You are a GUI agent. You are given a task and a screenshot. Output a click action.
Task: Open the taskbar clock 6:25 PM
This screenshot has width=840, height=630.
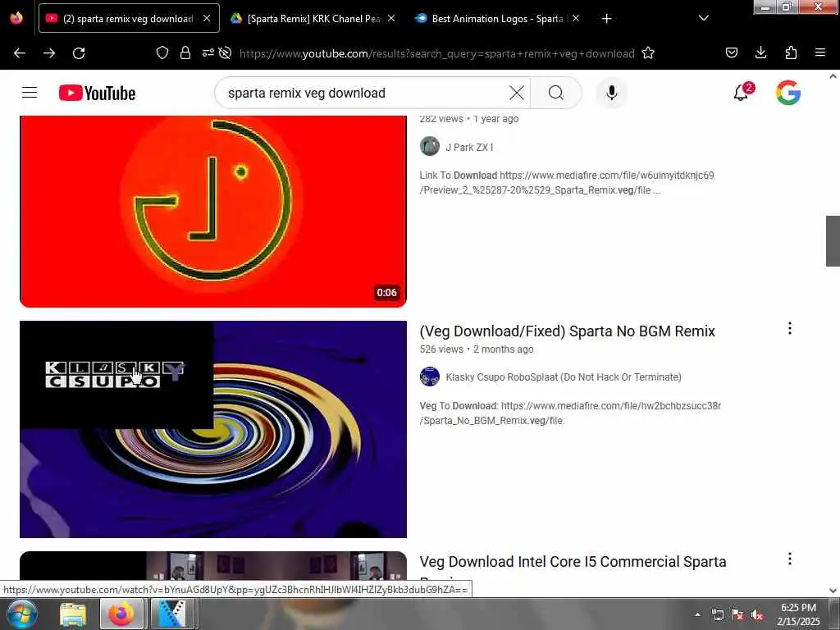tap(798, 614)
